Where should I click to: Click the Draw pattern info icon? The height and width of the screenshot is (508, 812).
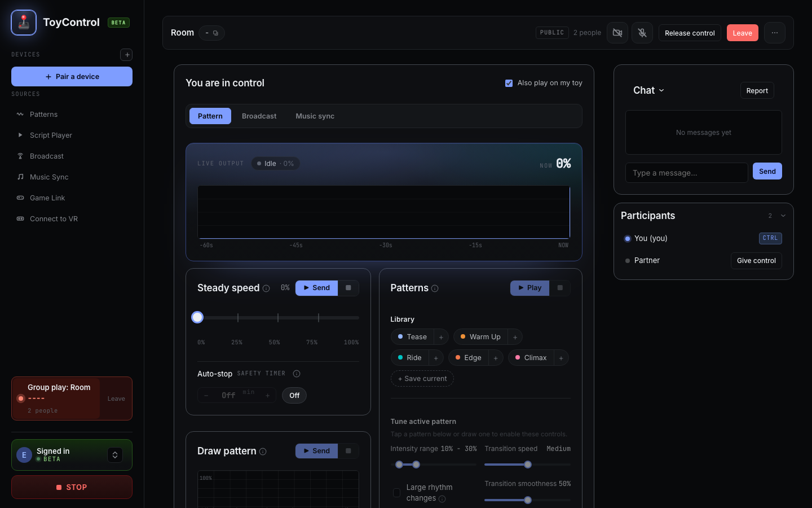point(263,452)
